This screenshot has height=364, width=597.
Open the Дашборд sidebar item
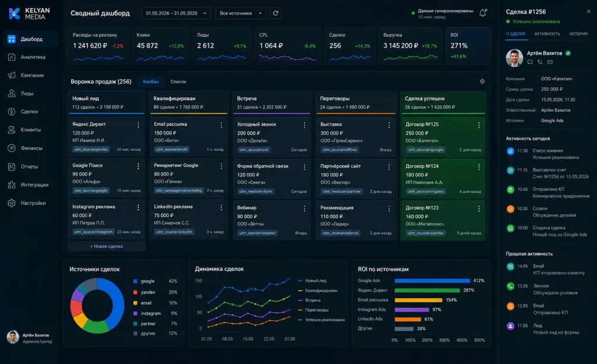[x=30, y=39]
